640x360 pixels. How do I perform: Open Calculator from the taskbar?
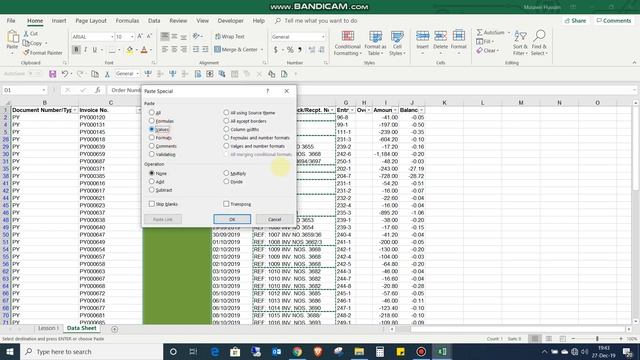(x=380, y=351)
